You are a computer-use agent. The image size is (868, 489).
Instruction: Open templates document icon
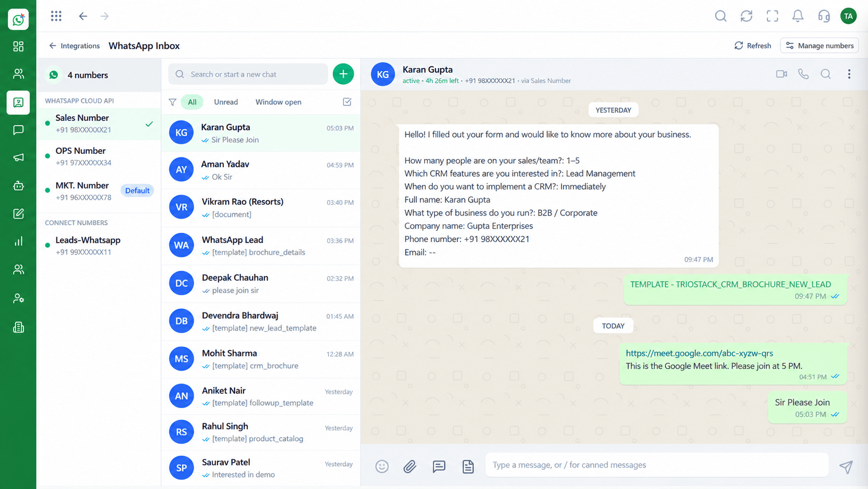(468, 467)
